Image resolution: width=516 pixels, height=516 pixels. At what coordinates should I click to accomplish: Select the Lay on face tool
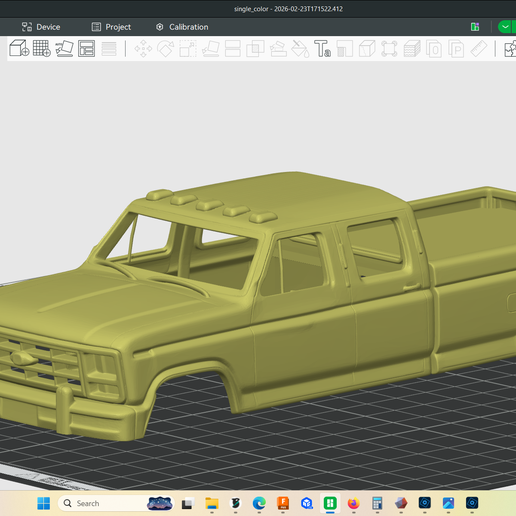click(211, 49)
